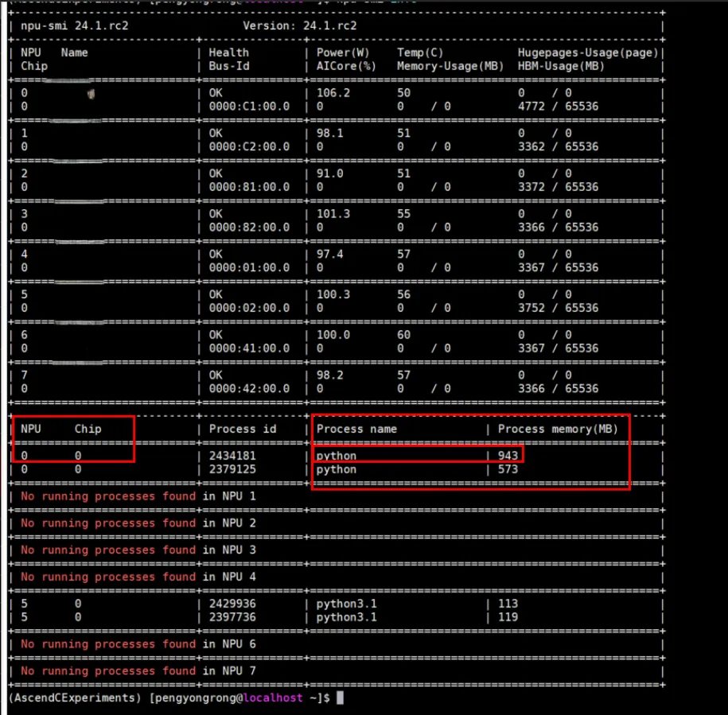The height and width of the screenshot is (715, 728).
Task: Select bus id 0000:02:00.0
Action: coord(249,309)
